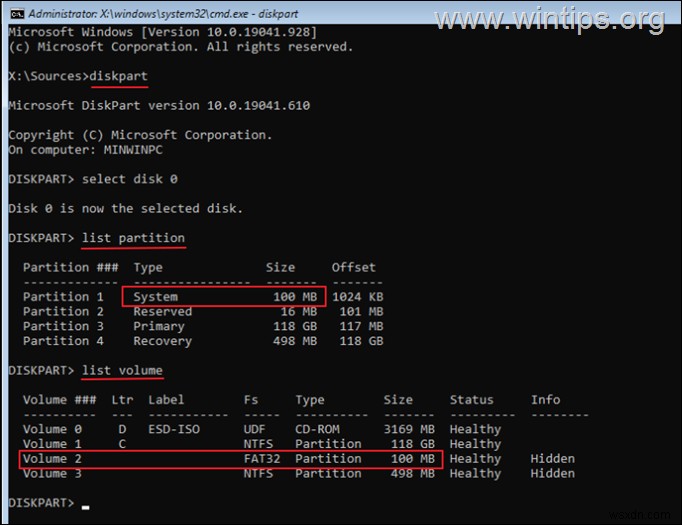Click the 'System' partition type
The width and height of the screenshot is (682, 525).
pyautogui.click(x=155, y=297)
